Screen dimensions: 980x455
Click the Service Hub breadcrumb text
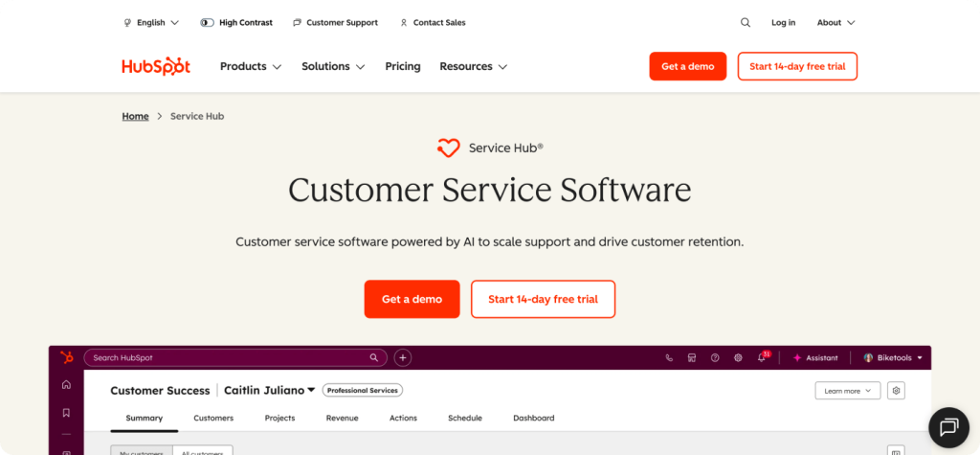(197, 117)
